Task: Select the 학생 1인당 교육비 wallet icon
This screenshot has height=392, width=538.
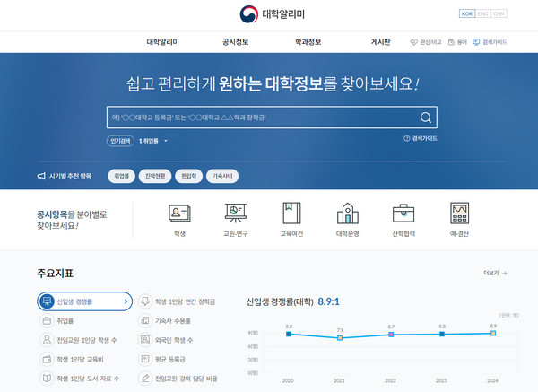Action: click(47, 360)
